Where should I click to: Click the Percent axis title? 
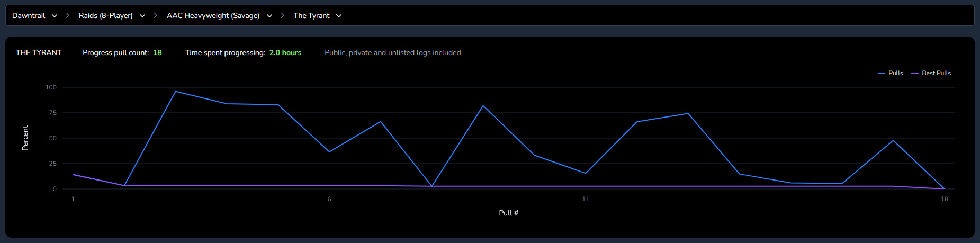(x=25, y=138)
